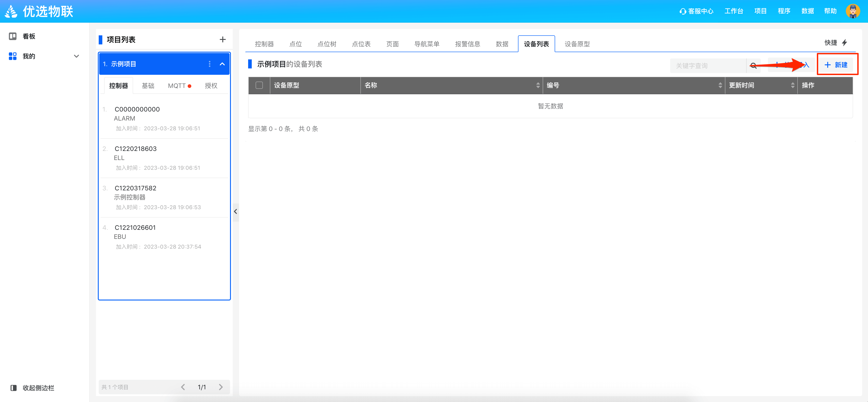Open 项目 in the top navigation
The height and width of the screenshot is (402, 868).
click(760, 11)
